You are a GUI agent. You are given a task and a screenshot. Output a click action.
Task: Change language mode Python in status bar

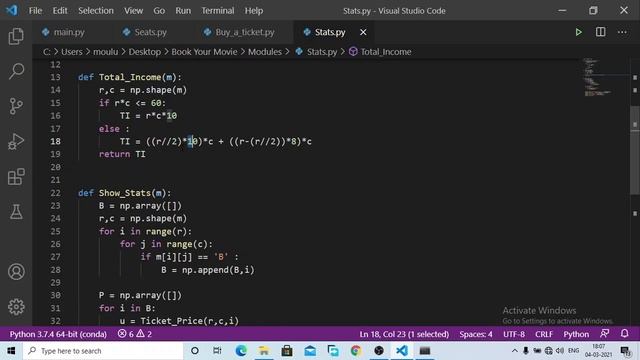pos(576,334)
